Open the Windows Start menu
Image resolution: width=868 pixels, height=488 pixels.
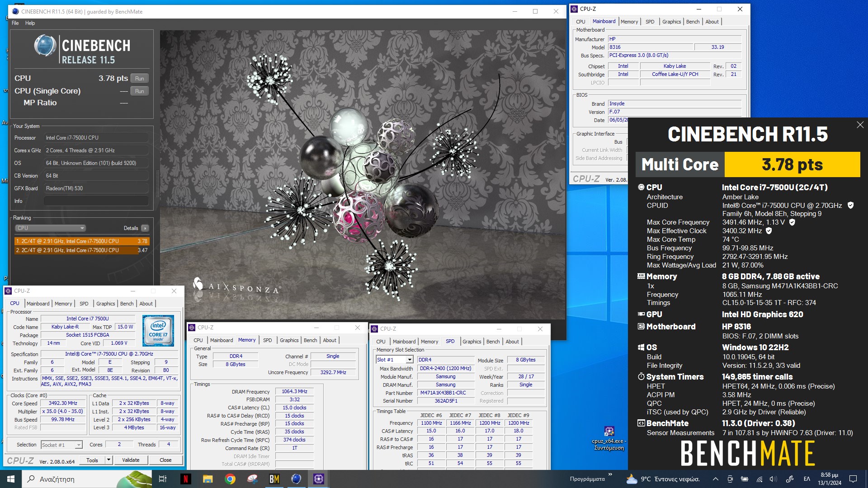pos(11,479)
